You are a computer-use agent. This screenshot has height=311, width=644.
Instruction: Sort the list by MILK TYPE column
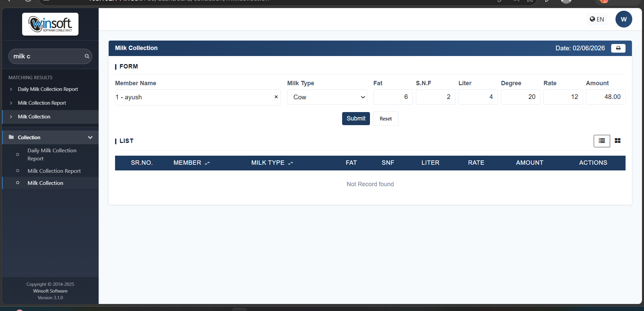[272, 163]
